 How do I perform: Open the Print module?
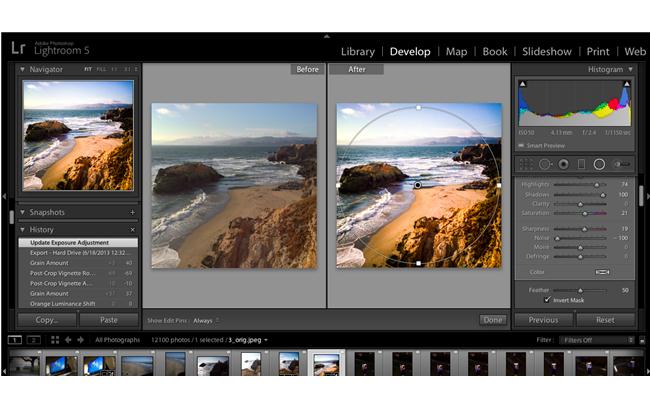(x=598, y=51)
